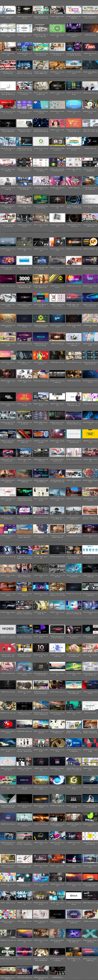Open the SLIDESHOW dark thumbnail
The width and height of the screenshot is (98, 980).
pos(41,859)
